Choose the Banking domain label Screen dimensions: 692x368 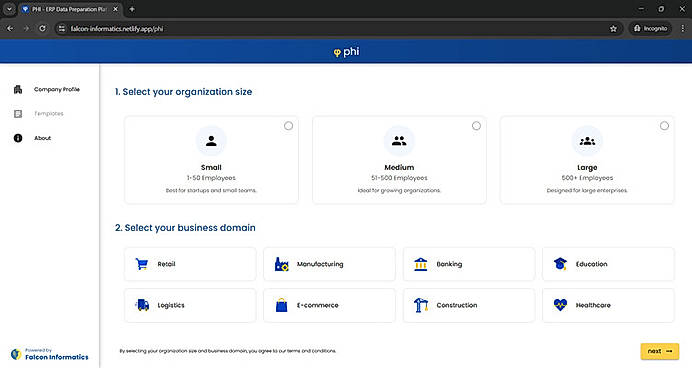[x=449, y=264]
